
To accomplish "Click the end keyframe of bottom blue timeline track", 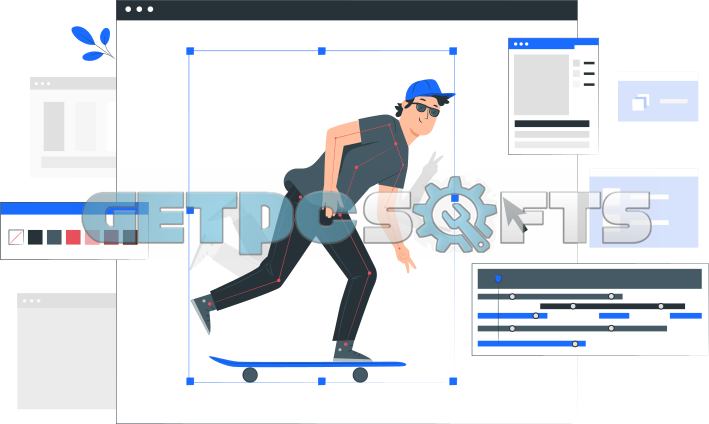I will pyautogui.click(x=575, y=344).
